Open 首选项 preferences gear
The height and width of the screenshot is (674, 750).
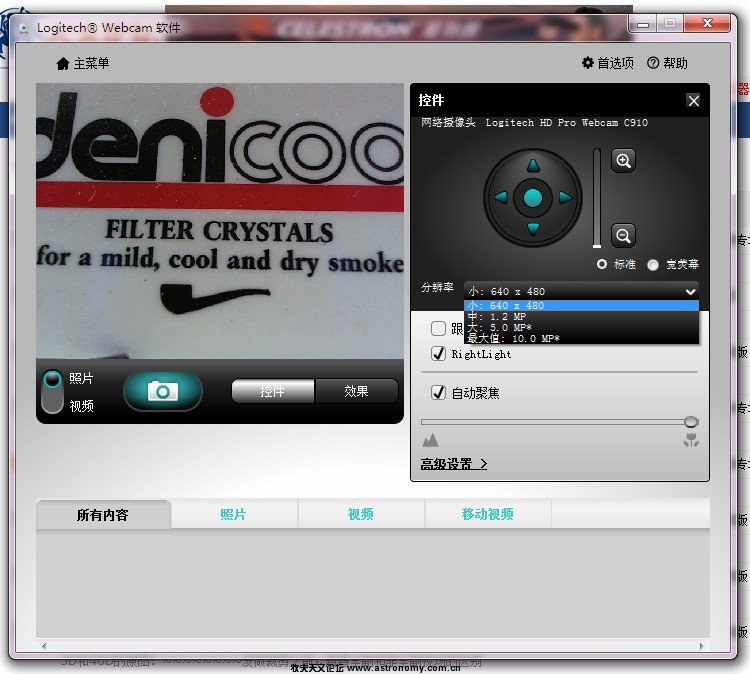[x=607, y=63]
